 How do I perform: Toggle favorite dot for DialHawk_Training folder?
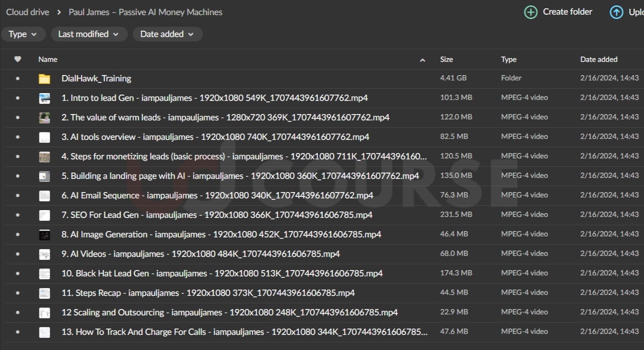pyautogui.click(x=18, y=78)
